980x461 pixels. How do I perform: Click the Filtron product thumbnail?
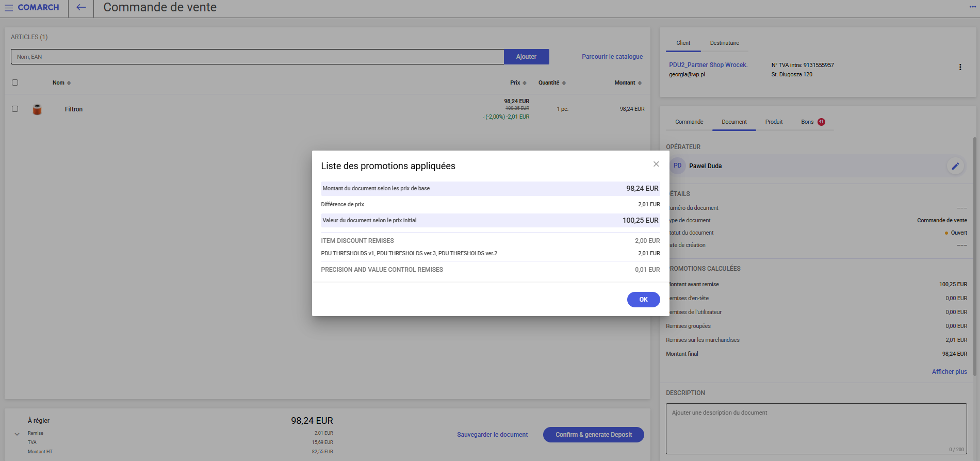point(37,109)
